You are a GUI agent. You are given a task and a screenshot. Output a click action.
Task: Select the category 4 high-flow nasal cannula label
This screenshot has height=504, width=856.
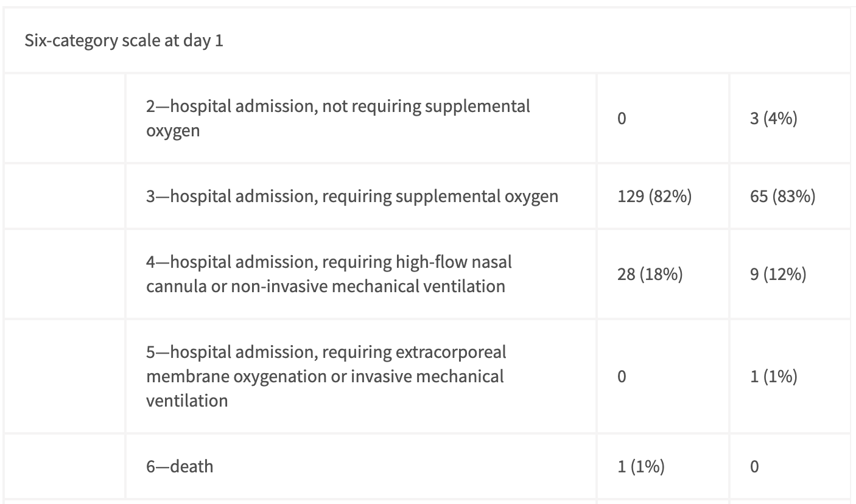329,274
